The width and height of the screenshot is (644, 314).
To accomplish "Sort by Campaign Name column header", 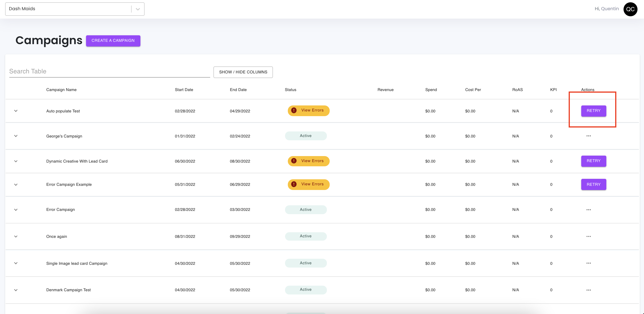I will coord(61,90).
